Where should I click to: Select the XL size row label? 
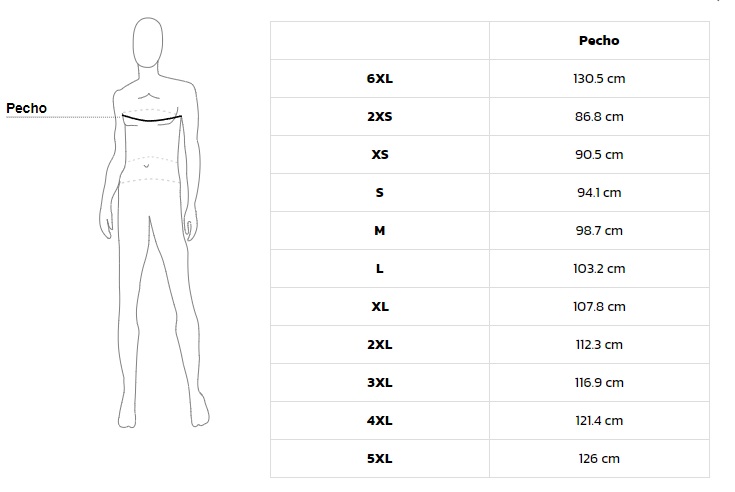[x=379, y=306]
